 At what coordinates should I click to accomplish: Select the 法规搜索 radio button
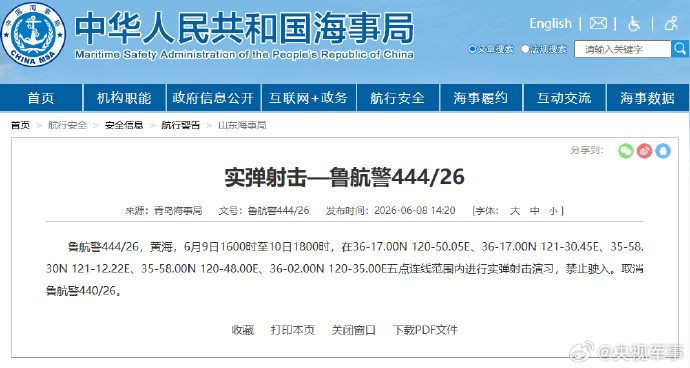click(525, 49)
